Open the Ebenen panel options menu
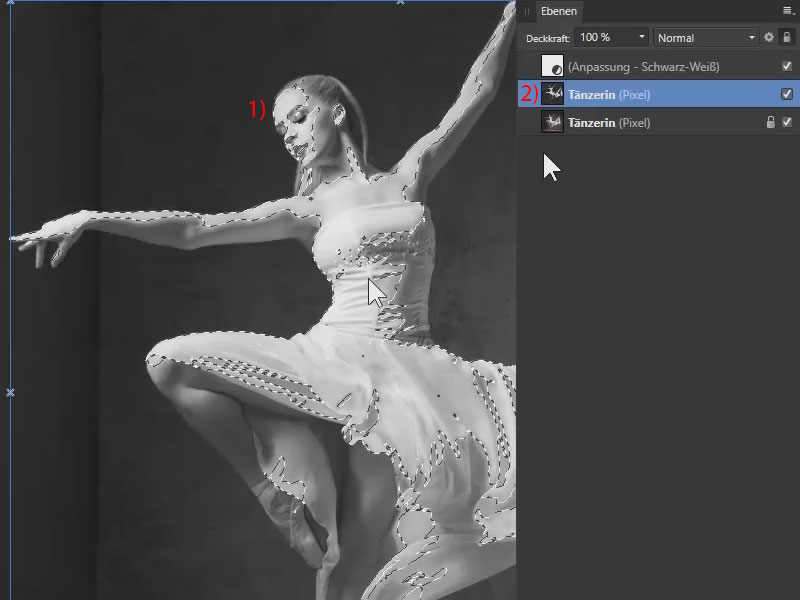 pyautogui.click(x=788, y=11)
